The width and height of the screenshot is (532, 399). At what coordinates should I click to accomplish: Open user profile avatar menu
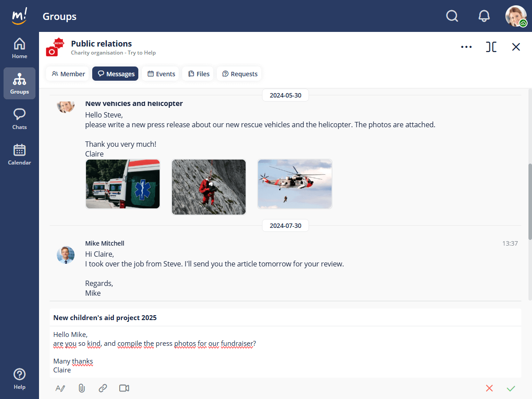(516, 16)
